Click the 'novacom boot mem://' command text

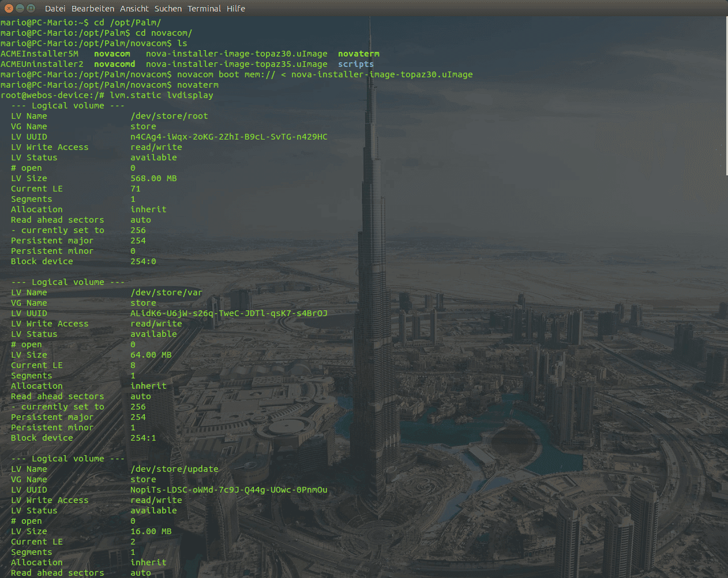226,74
